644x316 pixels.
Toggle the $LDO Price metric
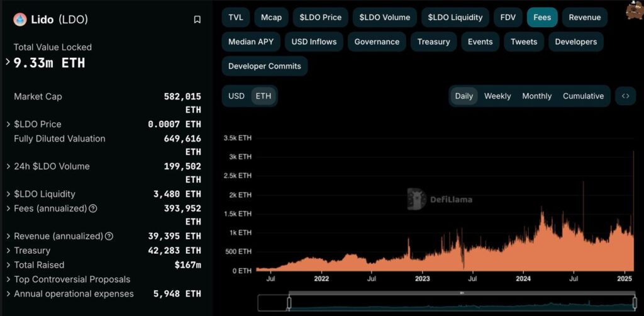pyautogui.click(x=320, y=17)
